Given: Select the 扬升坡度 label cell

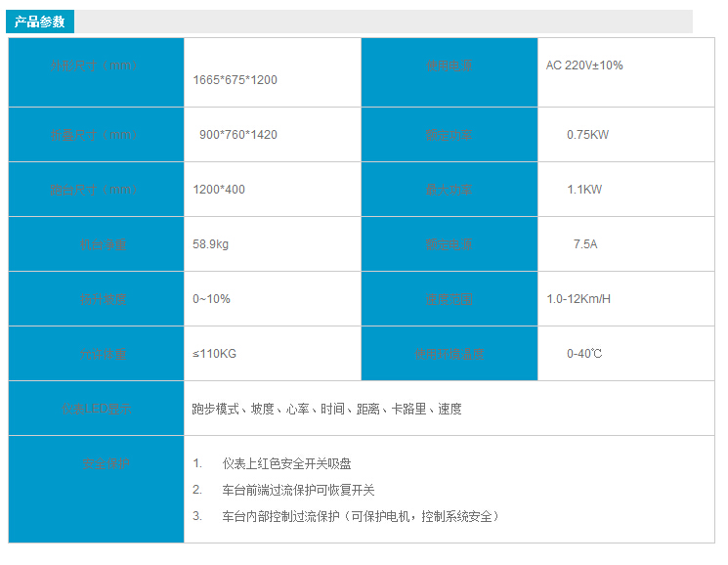Looking at the screenshot, I should pos(96,299).
